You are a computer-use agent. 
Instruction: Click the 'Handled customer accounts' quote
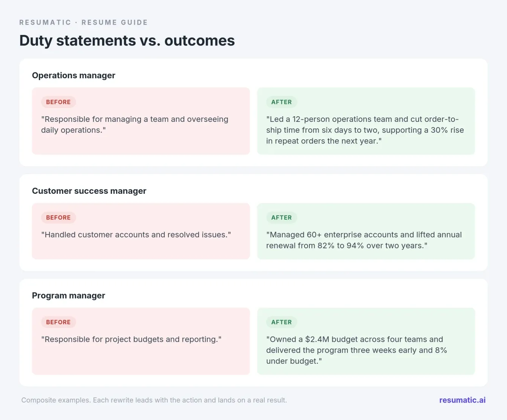click(x=136, y=235)
